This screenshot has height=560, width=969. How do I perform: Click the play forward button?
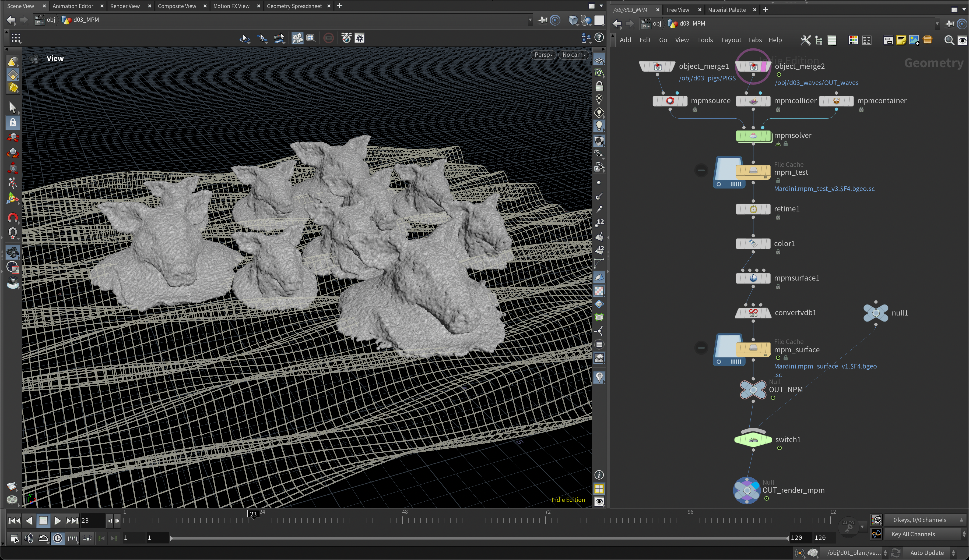pyautogui.click(x=57, y=521)
